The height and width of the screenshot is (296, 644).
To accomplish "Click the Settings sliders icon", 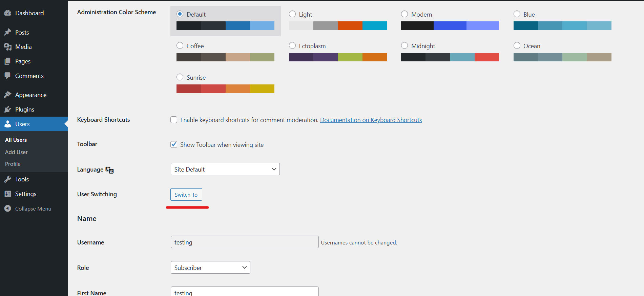I will click(8, 194).
